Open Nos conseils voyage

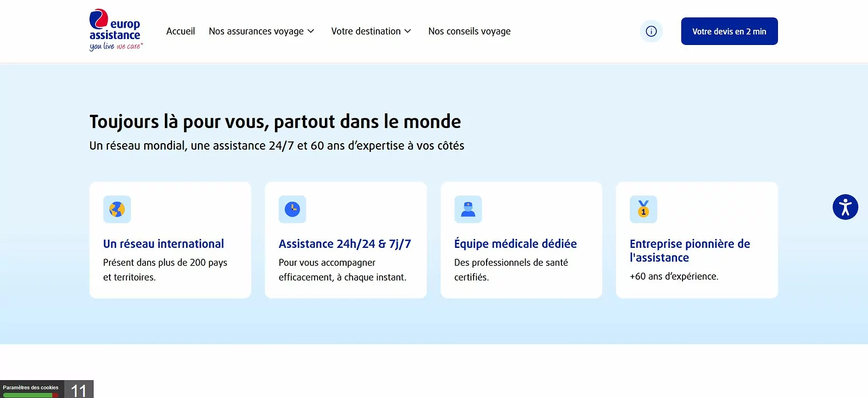(x=469, y=31)
